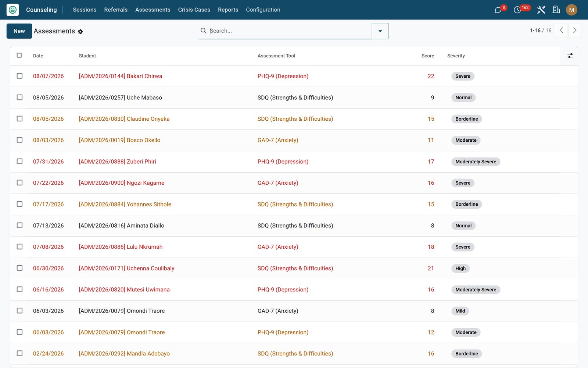
Task: Expand the search filter dropdown arrow
Action: pyautogui.click(x=380, y=31)
